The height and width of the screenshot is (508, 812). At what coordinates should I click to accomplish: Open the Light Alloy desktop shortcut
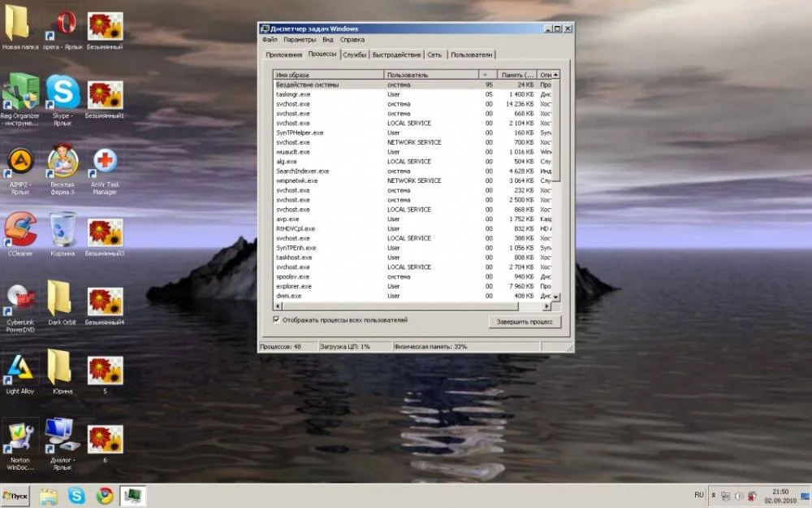click(x=20, y=368)
